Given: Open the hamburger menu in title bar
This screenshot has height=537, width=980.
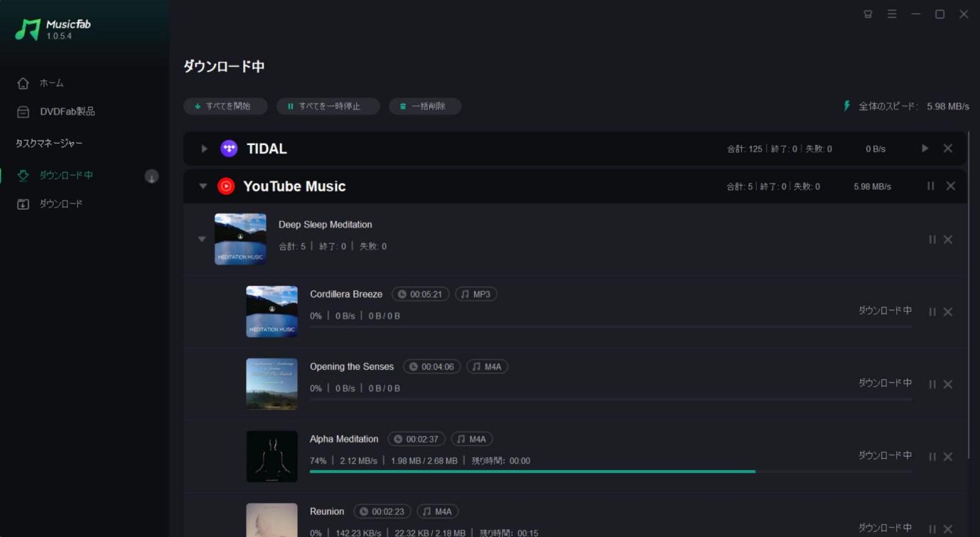Looking at the screenshot, I should pyautogui.click(x=892, y=14).
